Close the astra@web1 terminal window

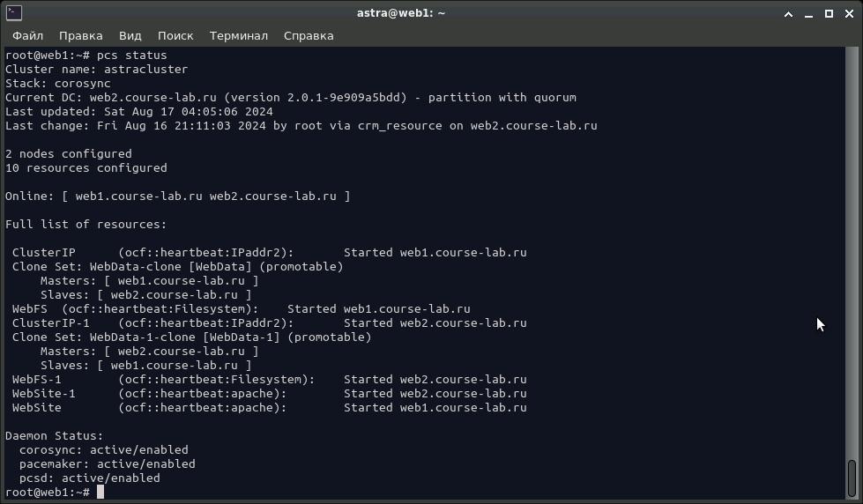point(849,13)
